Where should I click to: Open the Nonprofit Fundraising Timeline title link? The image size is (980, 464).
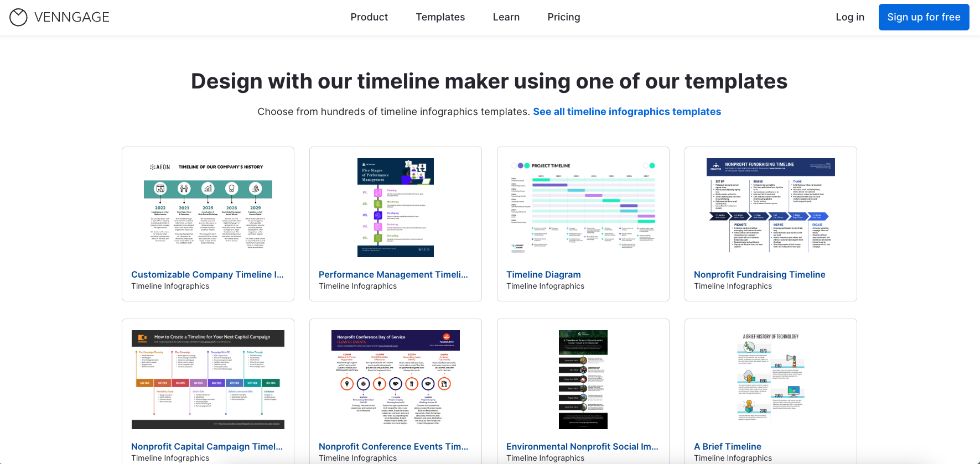759,274
